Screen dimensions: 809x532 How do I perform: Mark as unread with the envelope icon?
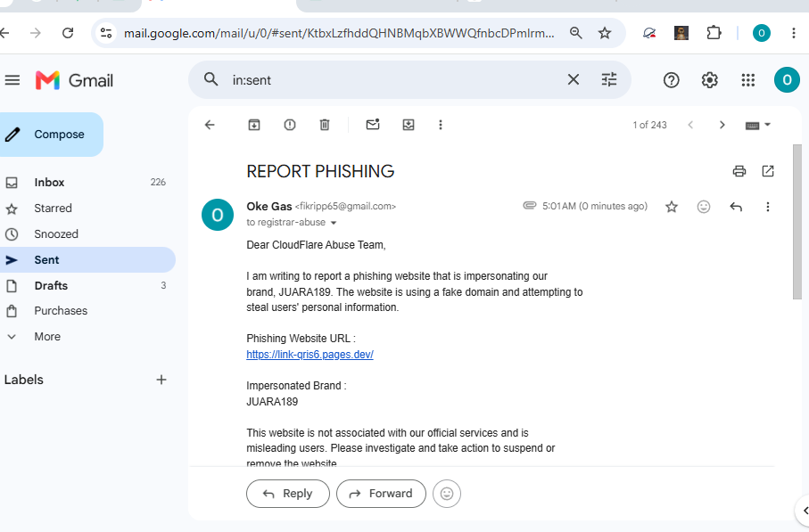373,124
